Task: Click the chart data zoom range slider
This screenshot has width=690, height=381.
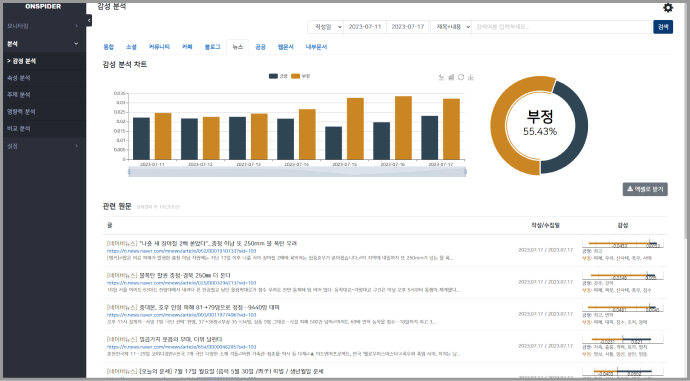Action: [x=297, y=172]
